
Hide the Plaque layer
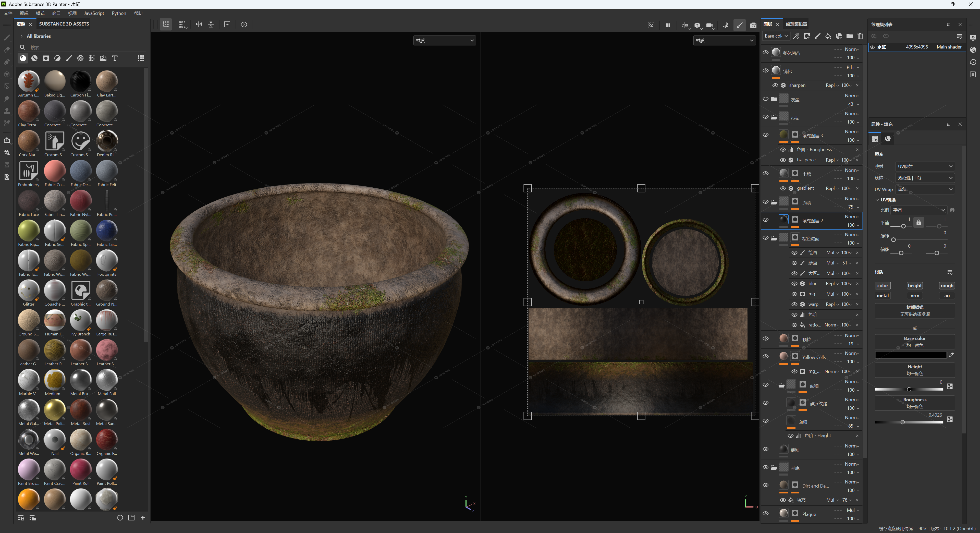[765, 514]
